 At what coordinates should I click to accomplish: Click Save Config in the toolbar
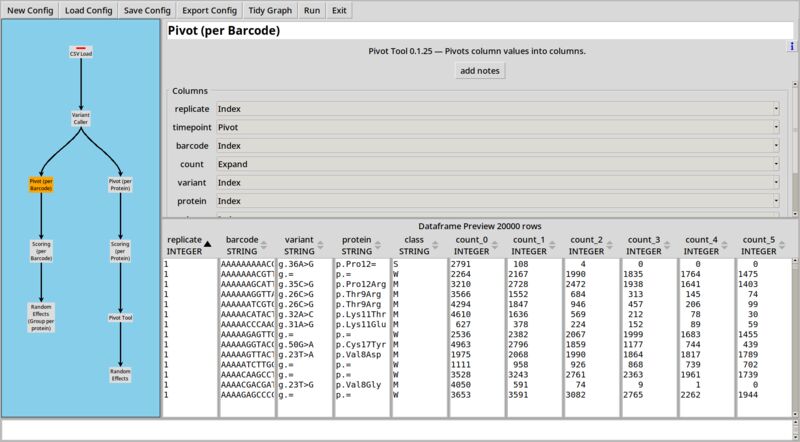coord(147,10)
